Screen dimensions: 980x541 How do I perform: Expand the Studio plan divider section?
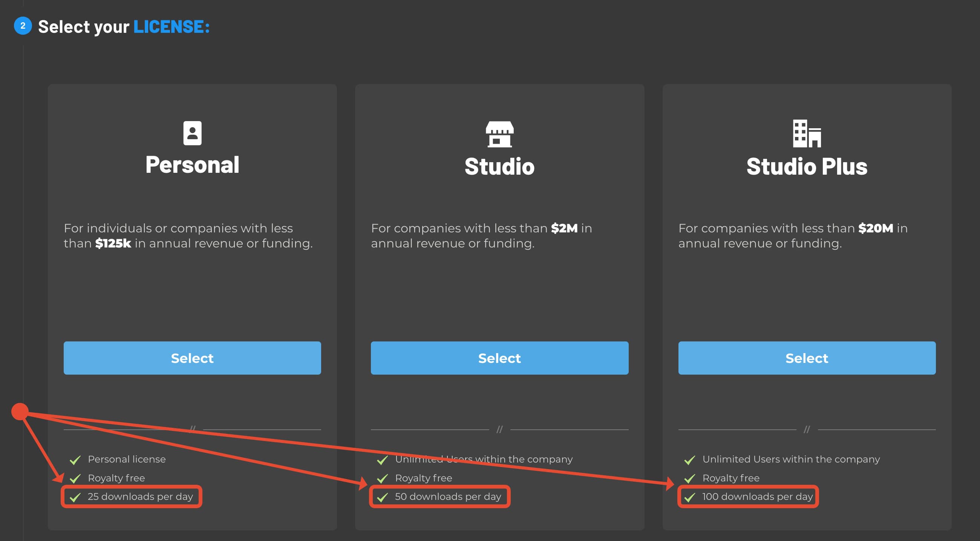[x=499, y=428]
